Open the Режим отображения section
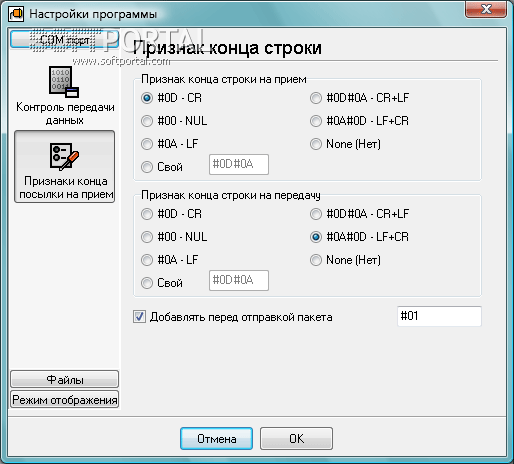The image size is (514, 464). click(65, 399)
